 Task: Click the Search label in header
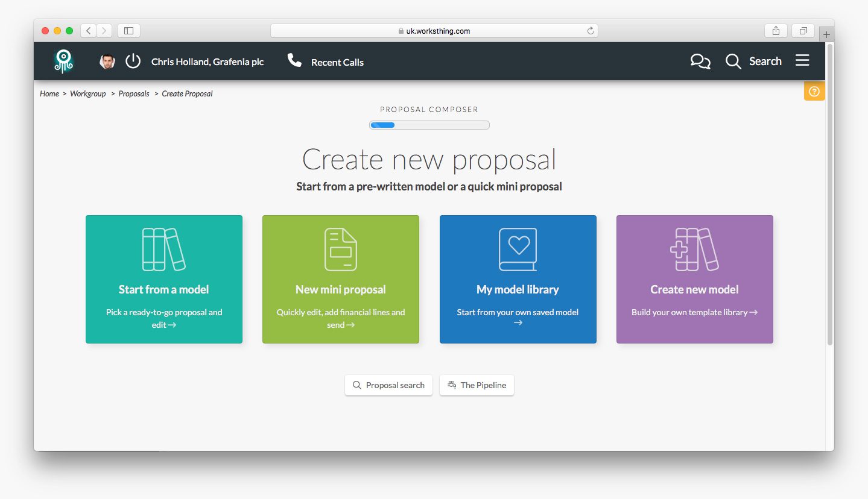pos(765,61)
